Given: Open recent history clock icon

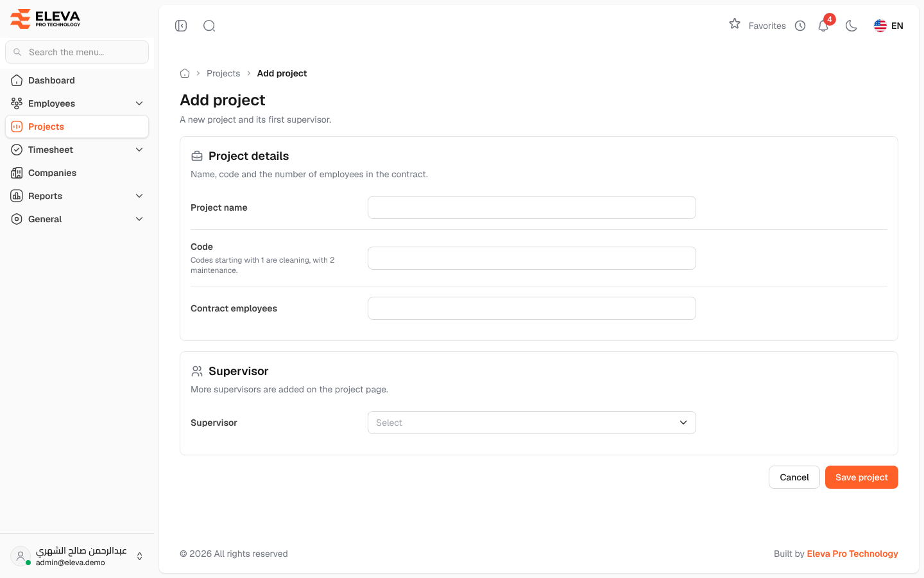Looking at the screenshot, I should coord(800,26).
